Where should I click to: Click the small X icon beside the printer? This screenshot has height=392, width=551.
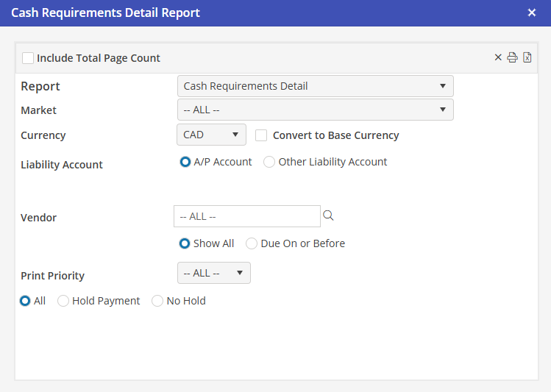click(x=498, y=58)
